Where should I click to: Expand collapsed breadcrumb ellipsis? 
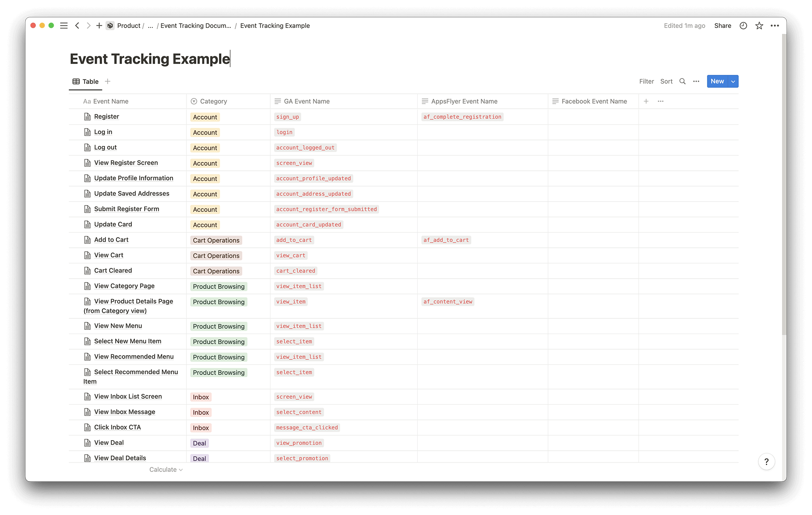click(150, 26)
